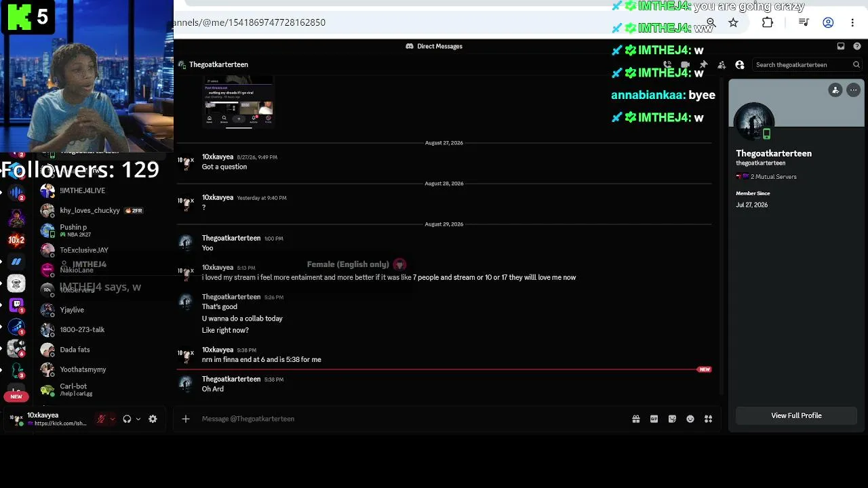Click Thegoatkarterteen's profile avatar in side panel

pyautogui.click(x=754, y=123)
